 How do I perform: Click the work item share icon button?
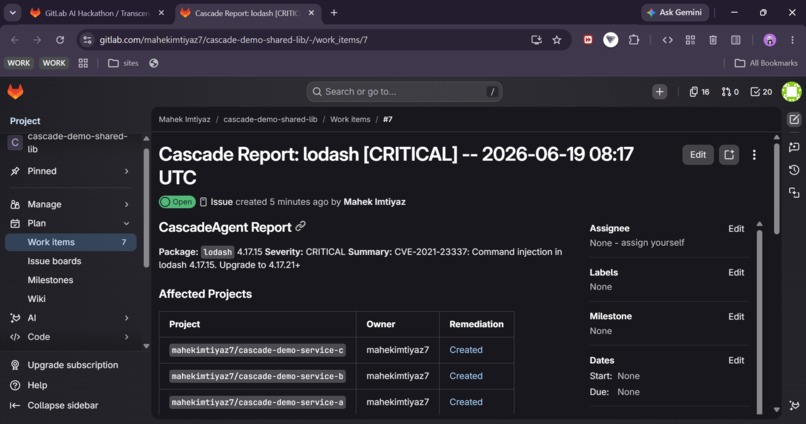(729, 155)
